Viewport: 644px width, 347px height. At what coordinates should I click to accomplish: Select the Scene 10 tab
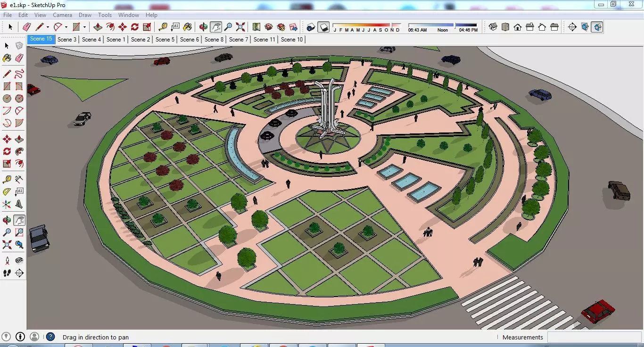292,40
